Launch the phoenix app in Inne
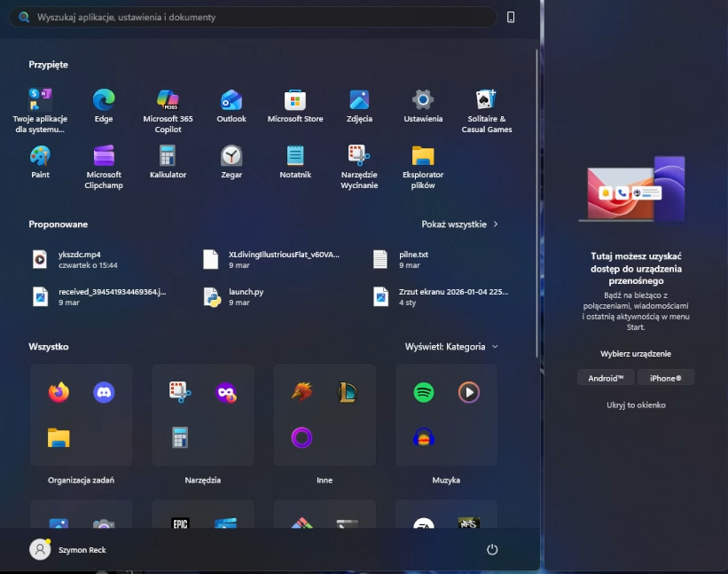The width and height of the screenshot is (728, 574). point(301,392)
